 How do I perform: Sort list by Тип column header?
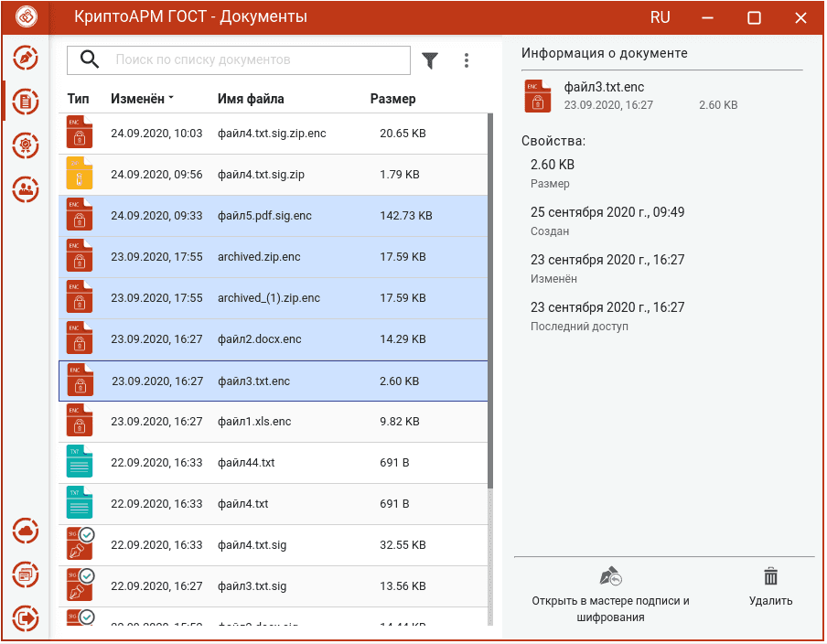(78, 99)
